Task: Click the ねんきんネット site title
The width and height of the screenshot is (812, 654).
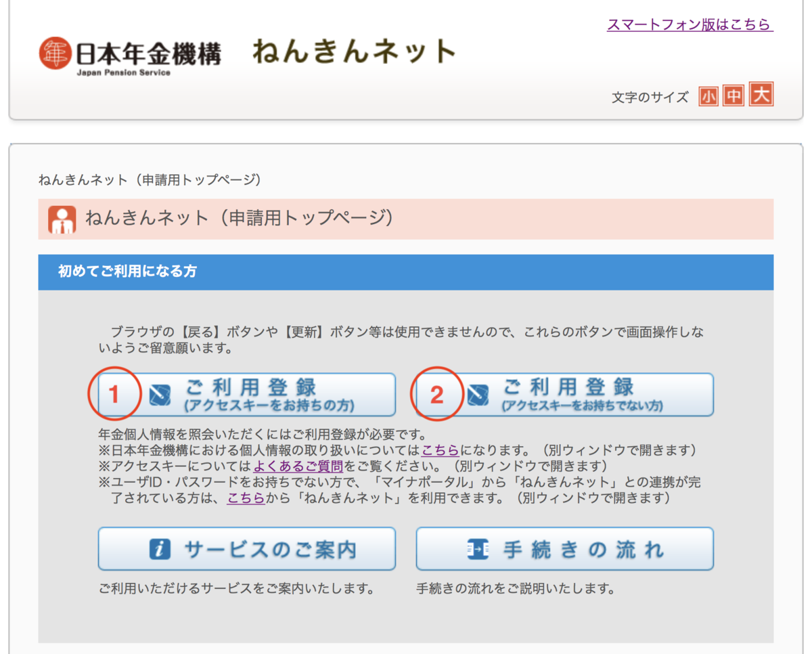Action: click(355, 52)
